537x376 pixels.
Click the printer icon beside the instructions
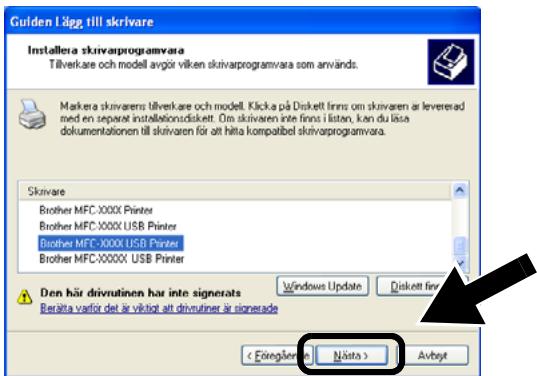32,114
